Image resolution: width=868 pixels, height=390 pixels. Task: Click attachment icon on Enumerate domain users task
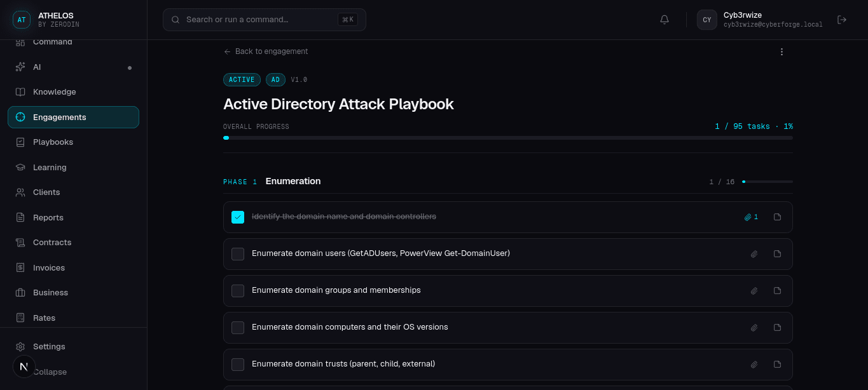[754, 254]
